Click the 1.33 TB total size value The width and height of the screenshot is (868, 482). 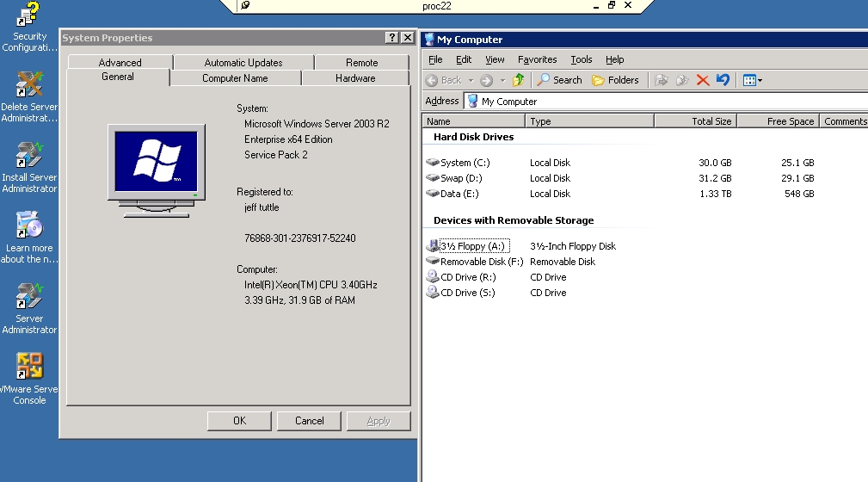point(715,194)
